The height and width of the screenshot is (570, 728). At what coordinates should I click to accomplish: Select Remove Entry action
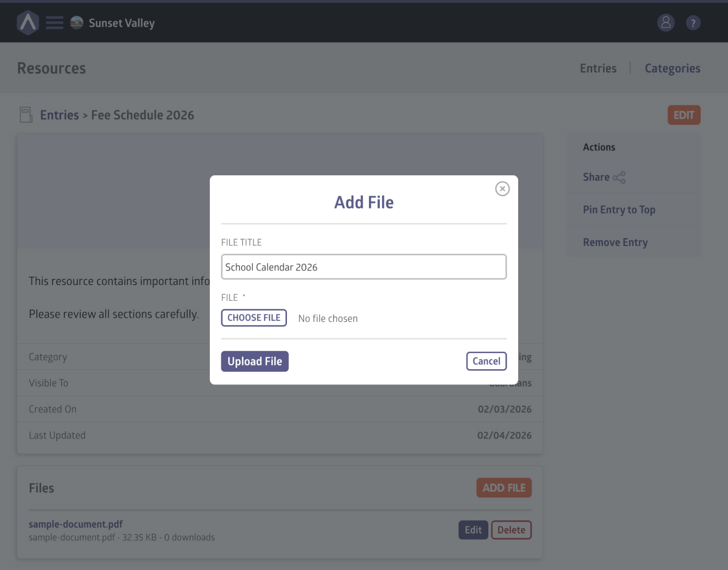click(x=615, y=243)
